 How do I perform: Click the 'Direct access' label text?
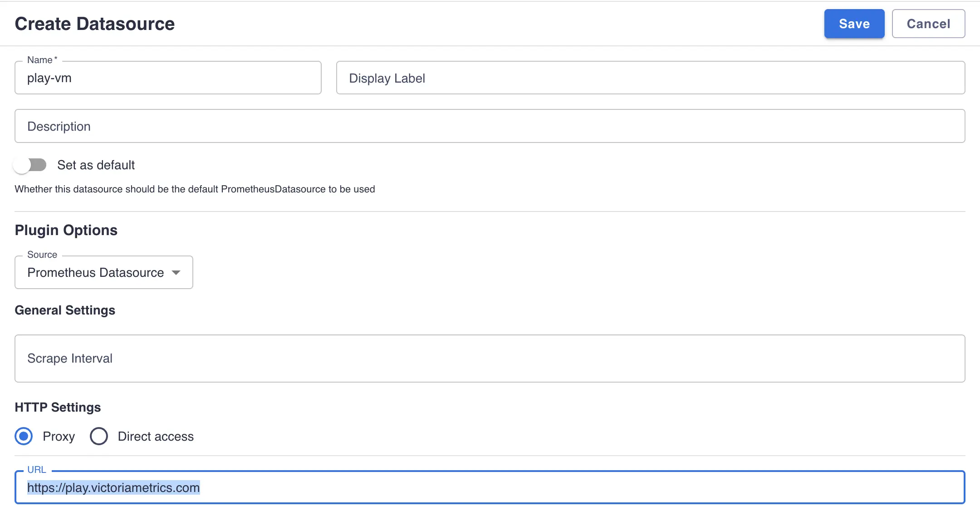(156, 437)
